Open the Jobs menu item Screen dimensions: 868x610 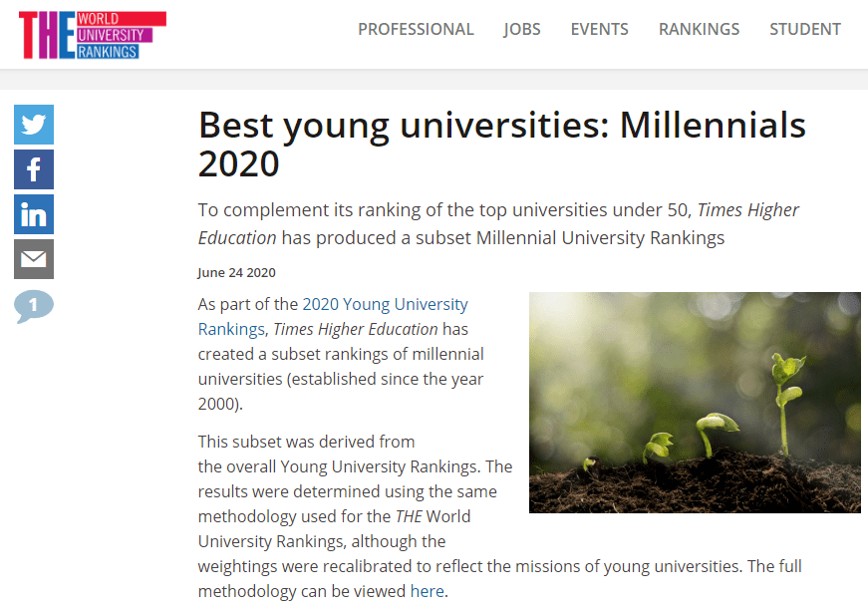(522, 29)
